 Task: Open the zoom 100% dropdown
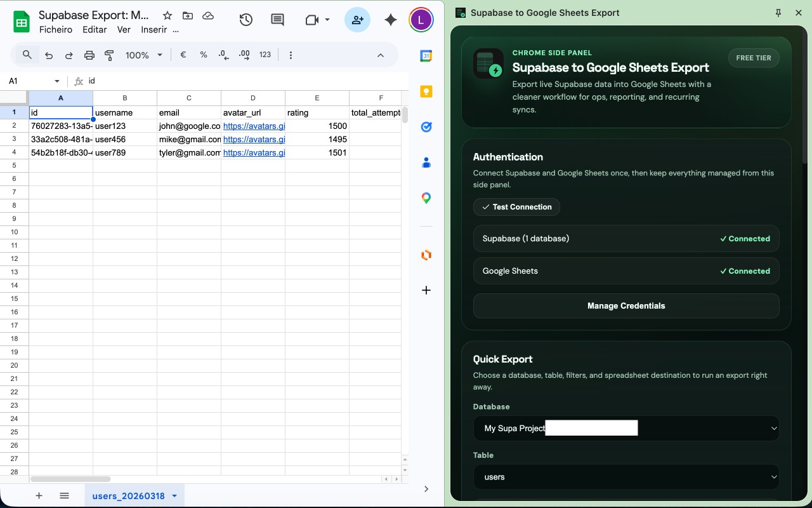click(144, 55)
